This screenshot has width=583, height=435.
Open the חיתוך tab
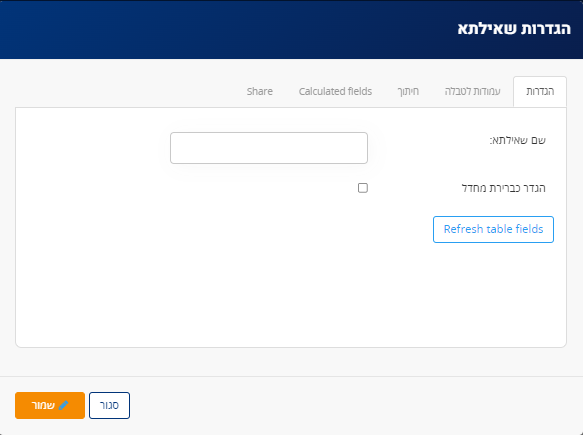click(x=408, y=91)
